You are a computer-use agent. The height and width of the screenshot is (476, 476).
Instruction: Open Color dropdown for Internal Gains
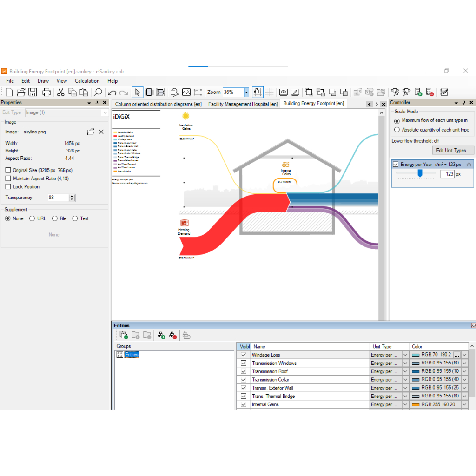pyautogui.click(x=464, y=404)
